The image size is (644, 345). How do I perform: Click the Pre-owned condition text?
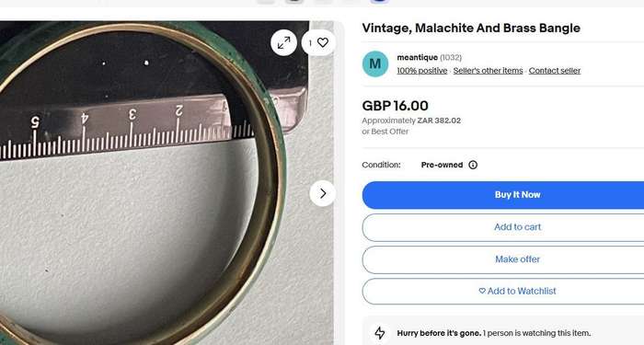[x=442, y=165]
